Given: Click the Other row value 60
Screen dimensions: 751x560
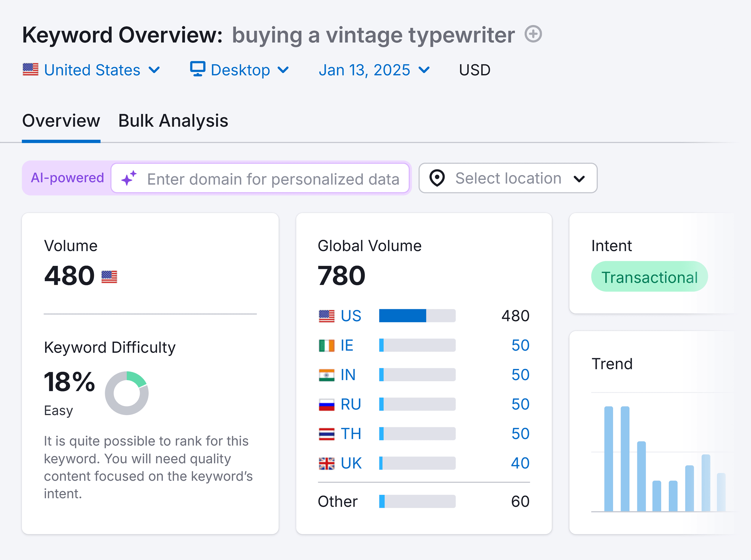Looking at the screenshot, I should pos(521,502).
